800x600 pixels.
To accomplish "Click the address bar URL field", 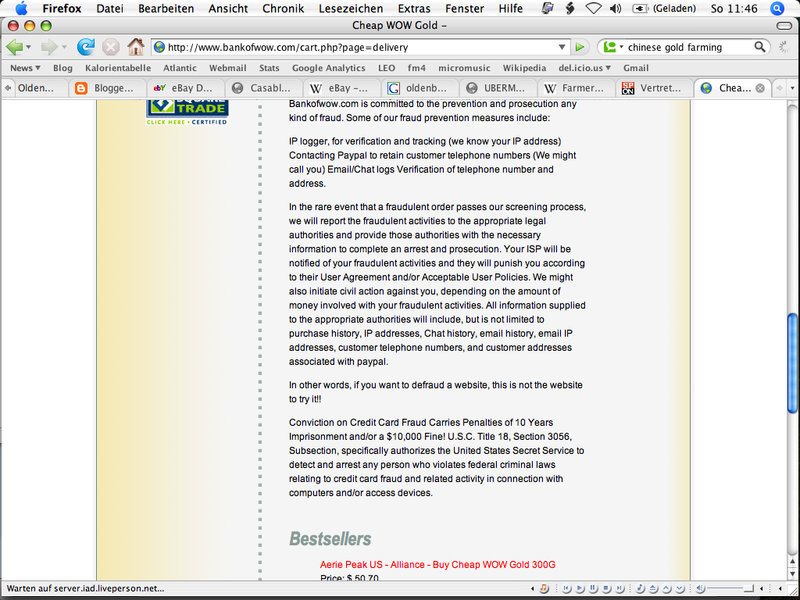I will click(x=361, y=47).
